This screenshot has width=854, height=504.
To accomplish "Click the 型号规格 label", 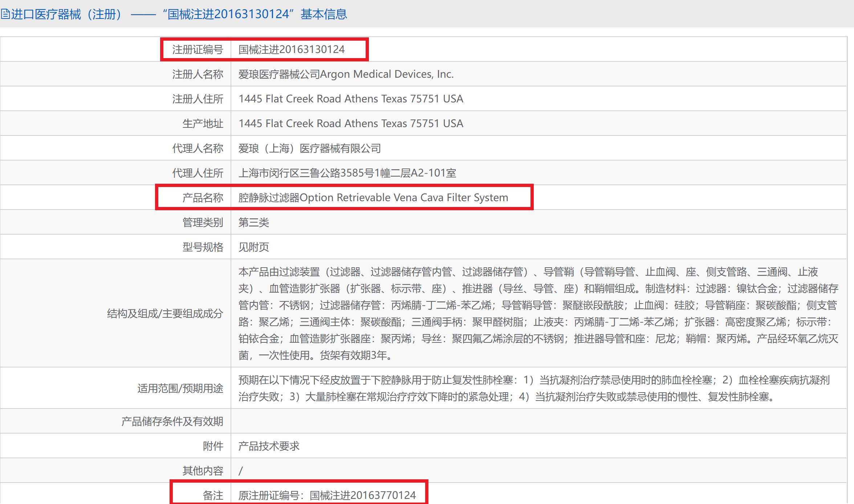I will point(203,247).
